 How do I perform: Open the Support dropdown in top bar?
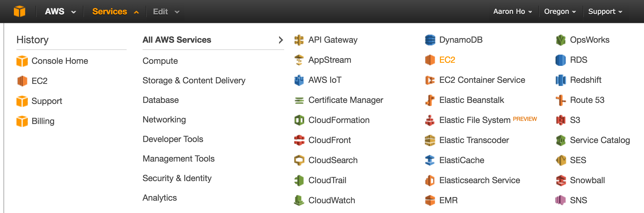point(605,12)
